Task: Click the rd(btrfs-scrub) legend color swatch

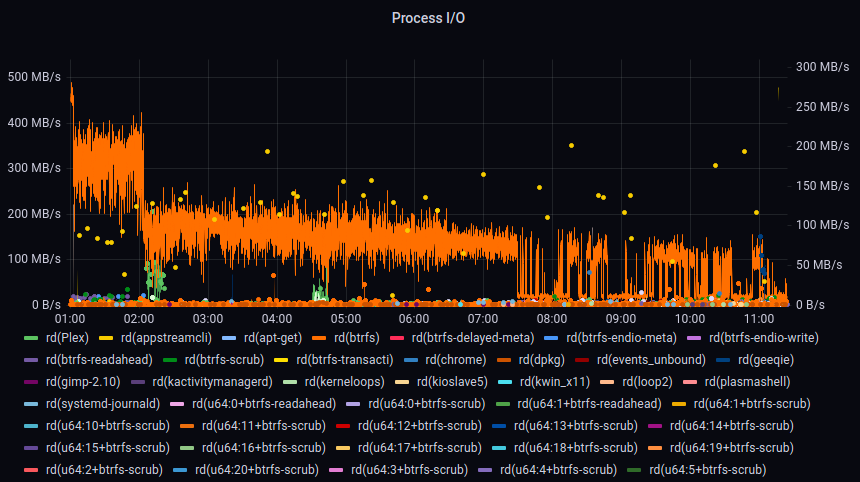Action: [x=169, y=359]
